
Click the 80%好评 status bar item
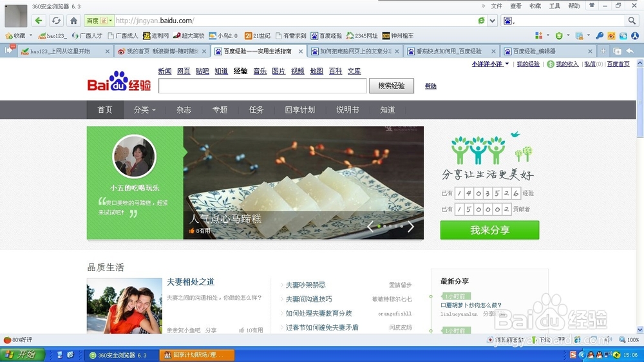(18, 340)
